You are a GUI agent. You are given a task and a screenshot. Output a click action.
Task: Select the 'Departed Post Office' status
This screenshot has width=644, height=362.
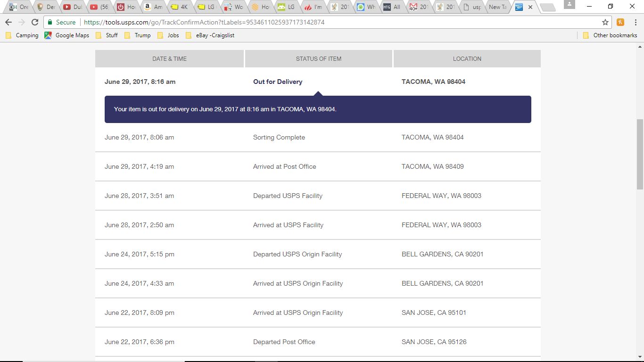coord(284,342)
